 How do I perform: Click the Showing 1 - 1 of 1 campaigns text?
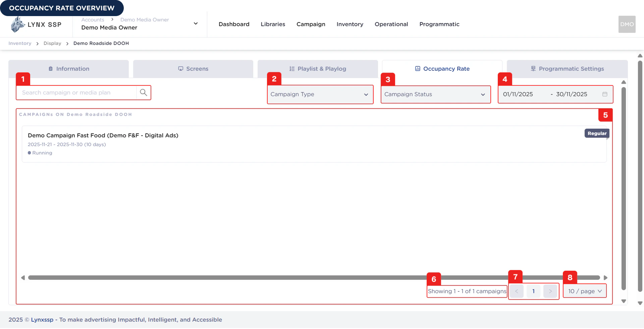(x=467, y=291)
